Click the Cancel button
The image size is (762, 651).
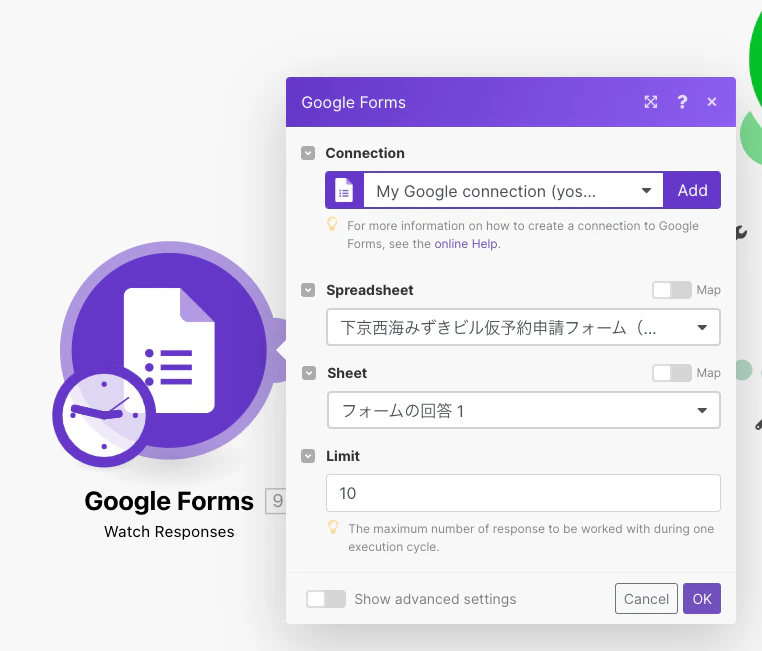click(x=646, y=599)
